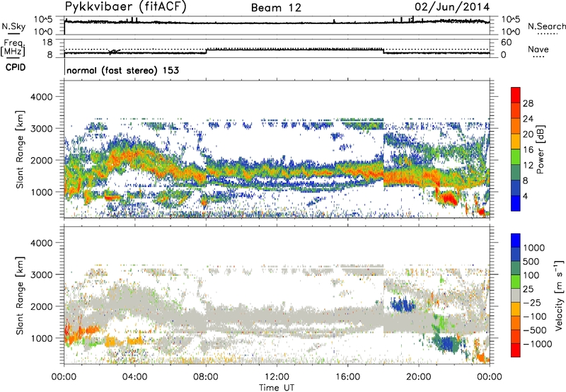Click the yellow 16 dB Power colorbar segment
This screenshot has height=392, width=566.
click(x=516, y=142)
